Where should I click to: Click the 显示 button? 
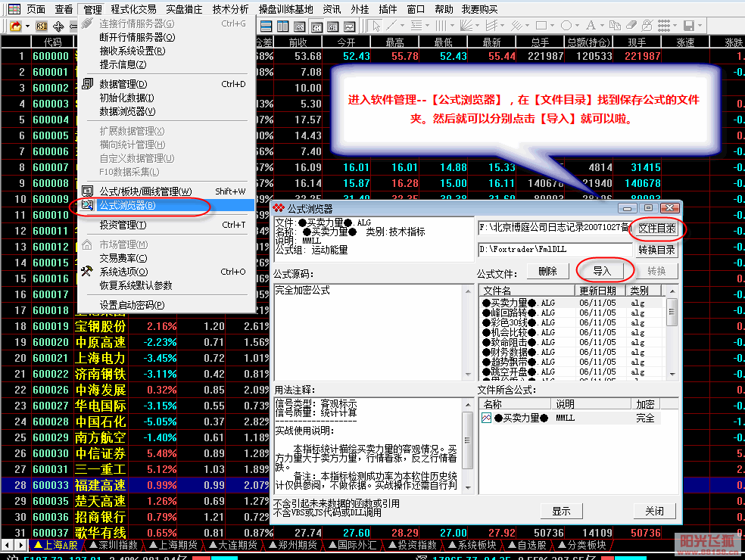[561, 511]
